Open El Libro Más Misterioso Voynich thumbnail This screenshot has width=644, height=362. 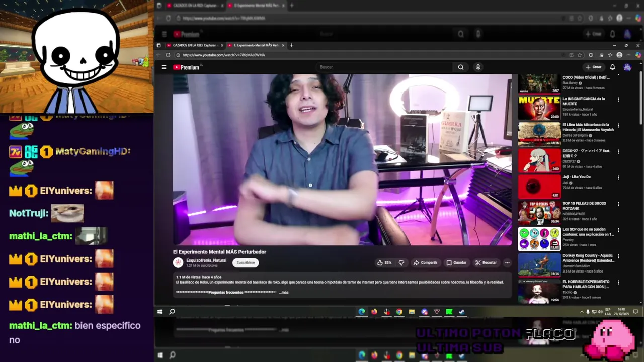click(539, 134)
